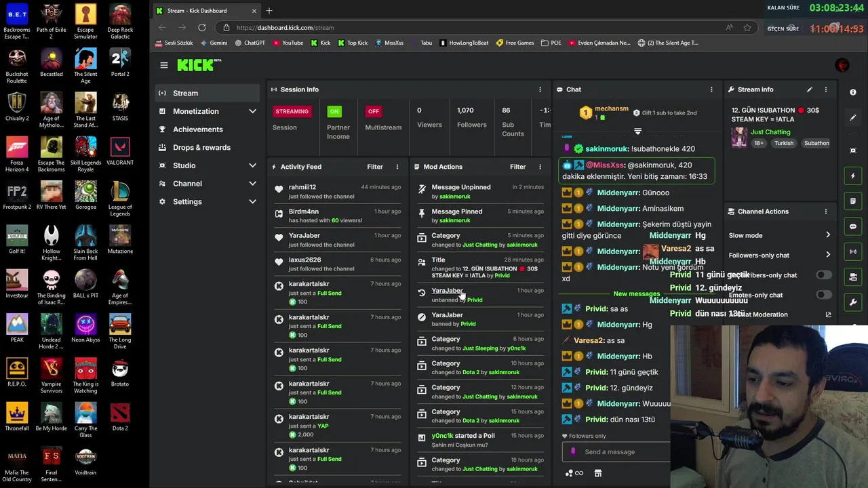Open the HowLongToBeat bookmark

tap(463, 43)
